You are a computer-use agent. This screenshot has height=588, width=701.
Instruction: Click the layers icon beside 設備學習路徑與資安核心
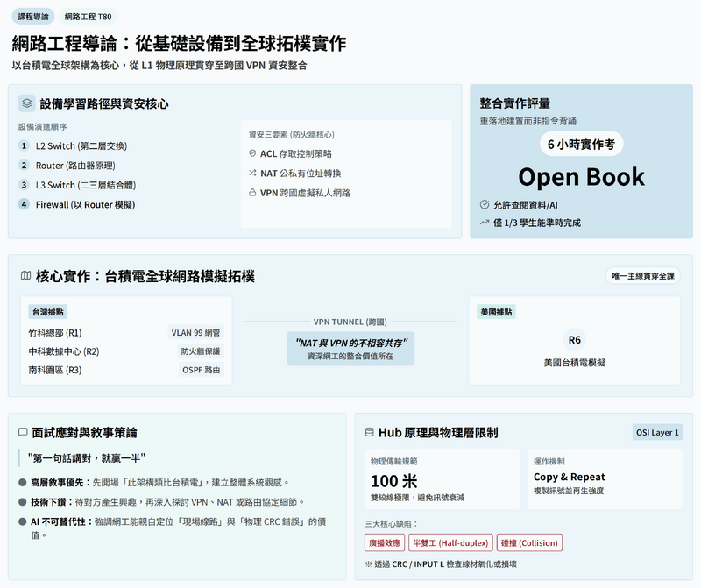click(x=27, y=103)
